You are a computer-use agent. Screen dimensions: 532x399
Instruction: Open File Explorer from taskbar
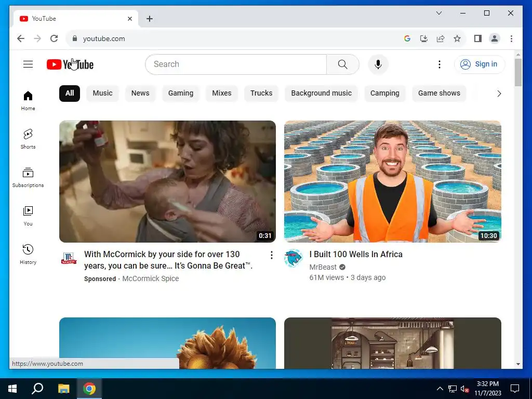[63, 389]
